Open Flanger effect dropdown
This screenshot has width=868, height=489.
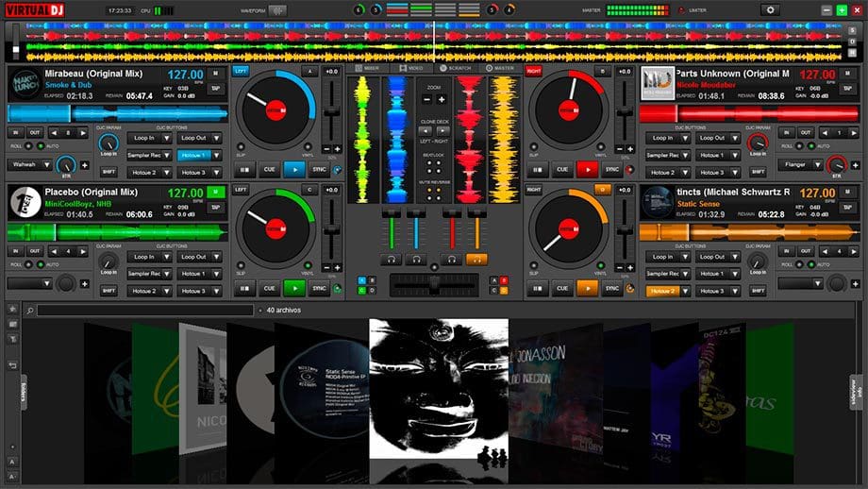coord(818,164)
